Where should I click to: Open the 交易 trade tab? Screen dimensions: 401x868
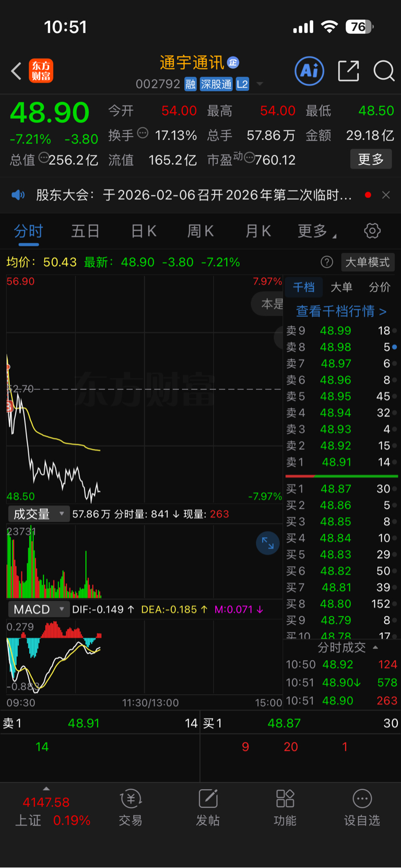[x=131, y=808]
